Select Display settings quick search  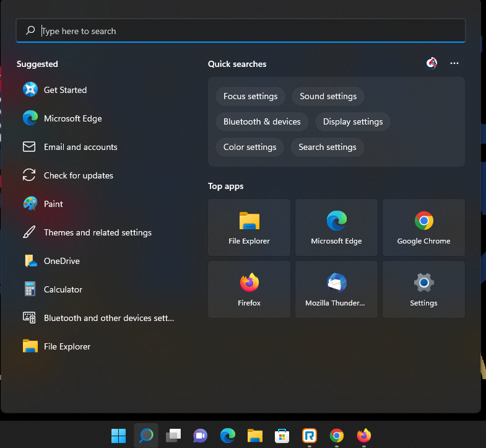click(353, 121)
